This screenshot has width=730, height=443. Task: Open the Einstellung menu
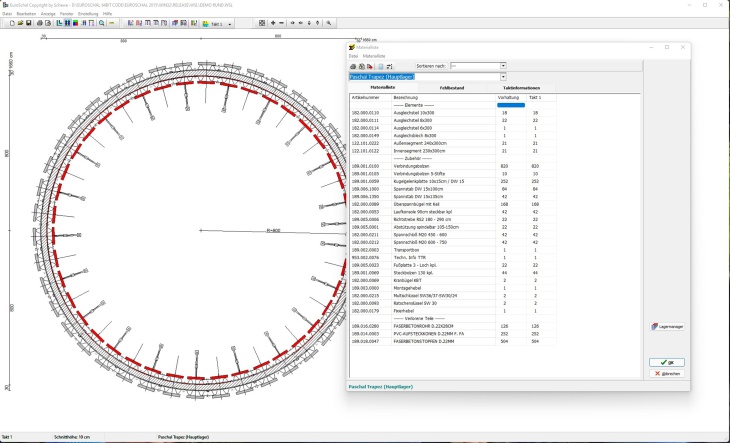[88, 14]
